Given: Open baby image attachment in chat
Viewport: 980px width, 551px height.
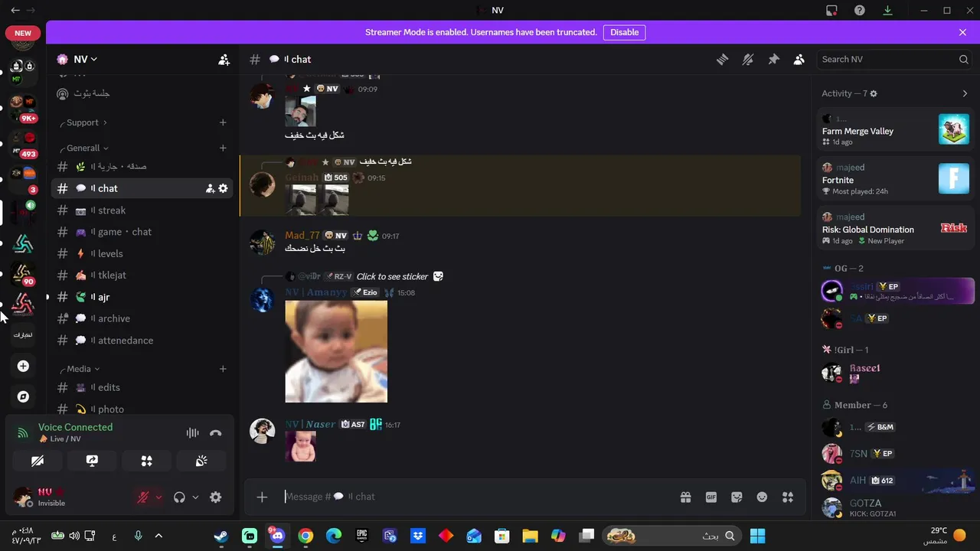Looking at the screenshot, I should click(336, 351).
